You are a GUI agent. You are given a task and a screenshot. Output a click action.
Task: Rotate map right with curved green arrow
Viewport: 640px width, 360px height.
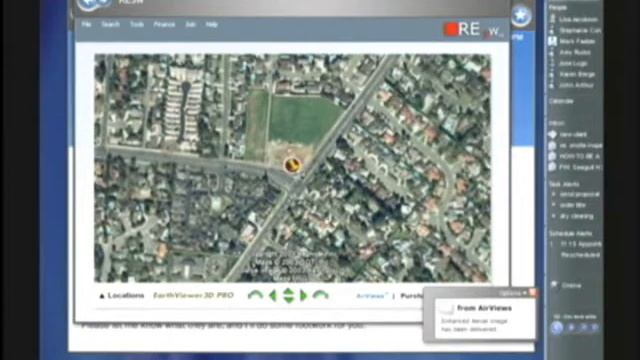[x=320, y=295]
